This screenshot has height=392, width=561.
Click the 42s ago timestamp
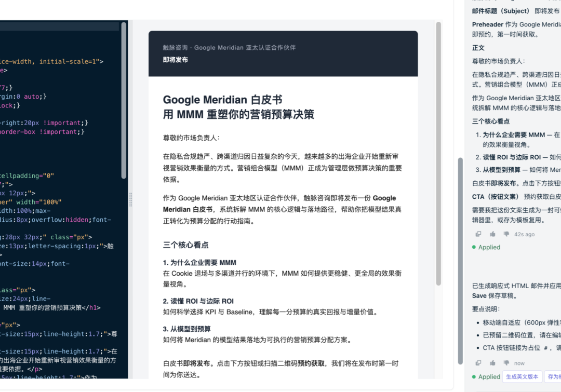point(524,234)
